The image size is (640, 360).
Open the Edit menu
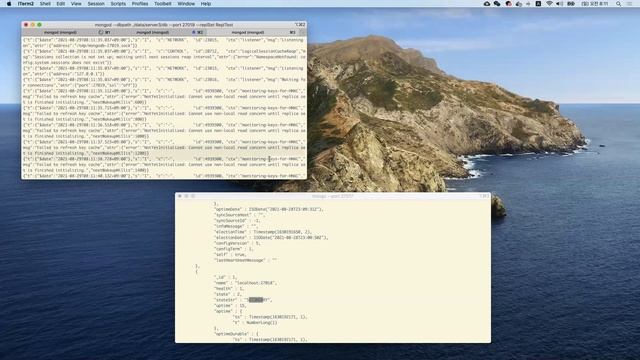pyautogui.click(x=60, y=4)
